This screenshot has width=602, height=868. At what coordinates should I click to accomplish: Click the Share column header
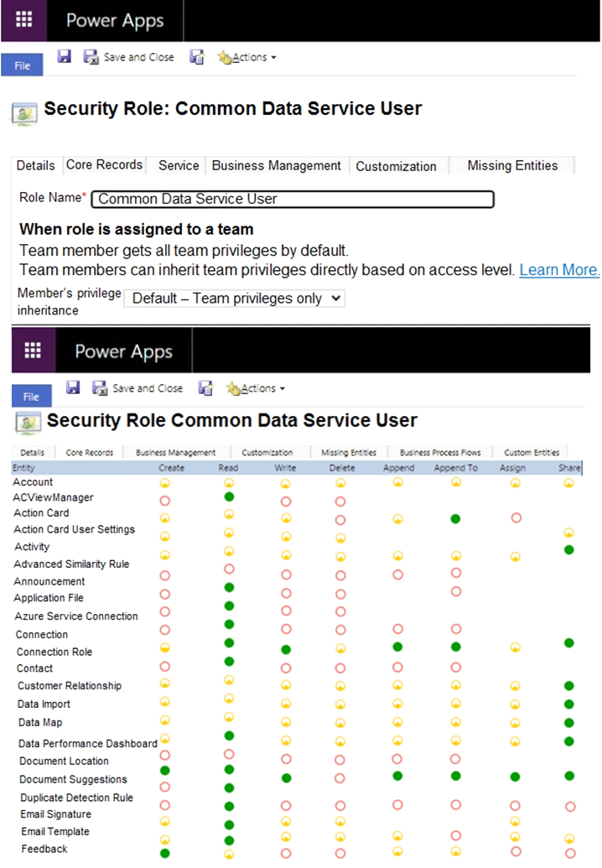tap(569, 468)
